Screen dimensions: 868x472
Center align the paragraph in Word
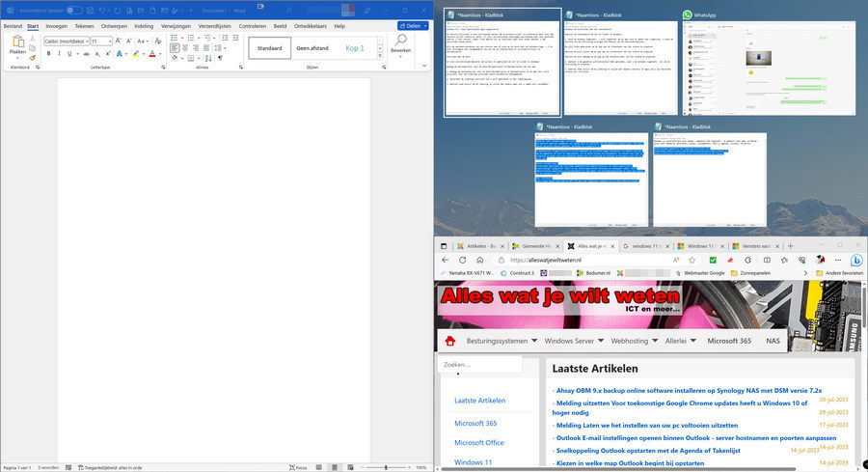(x=185, y=48)
